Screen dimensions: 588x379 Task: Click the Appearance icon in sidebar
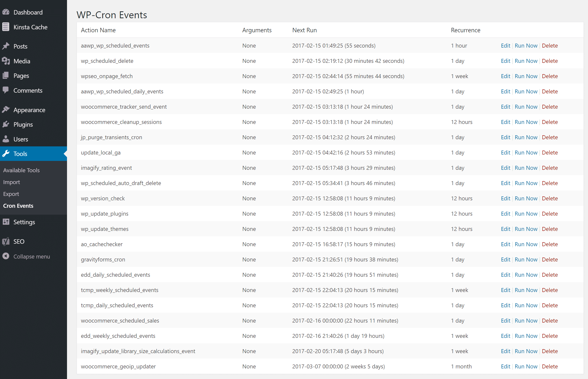tap(6, 109)
